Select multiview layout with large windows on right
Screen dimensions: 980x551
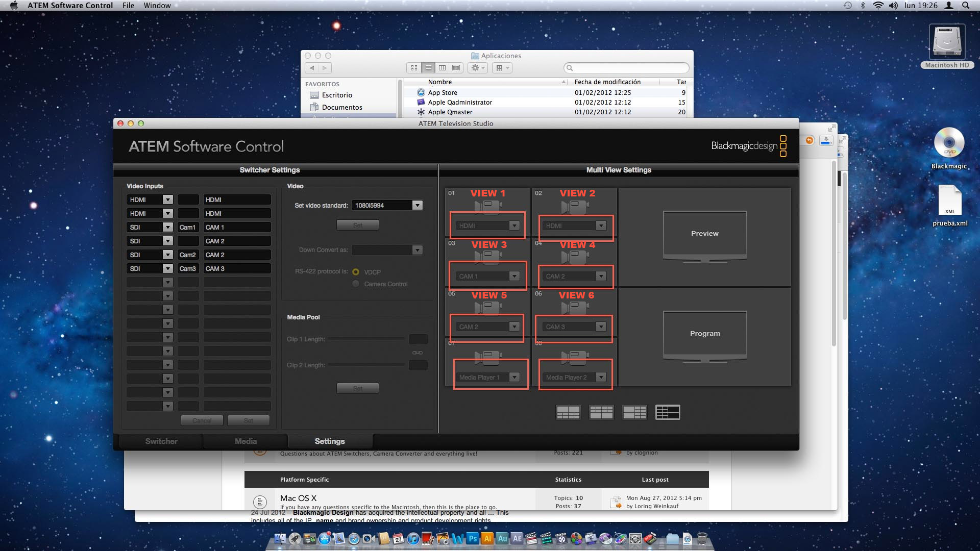point(668,412)
